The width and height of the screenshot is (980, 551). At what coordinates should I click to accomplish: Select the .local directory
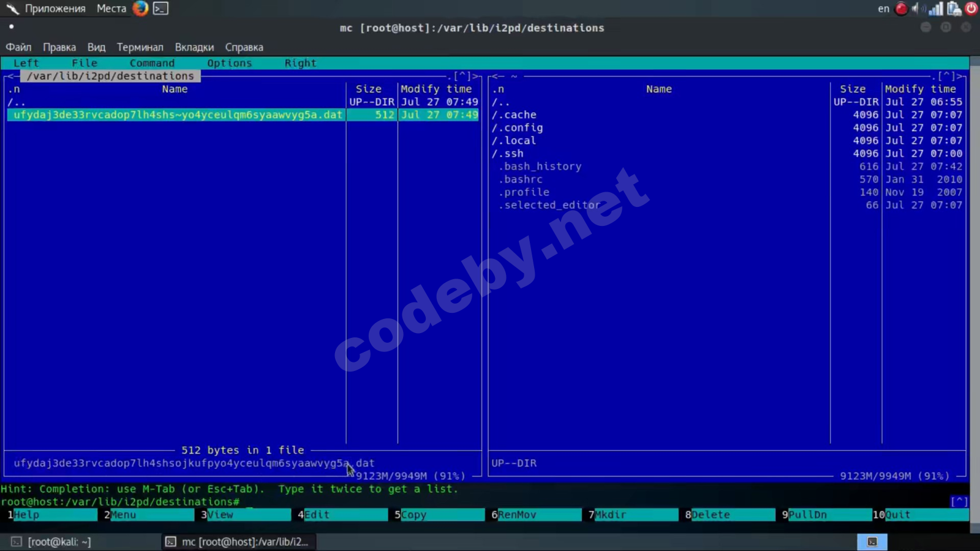tap(727, 141)
